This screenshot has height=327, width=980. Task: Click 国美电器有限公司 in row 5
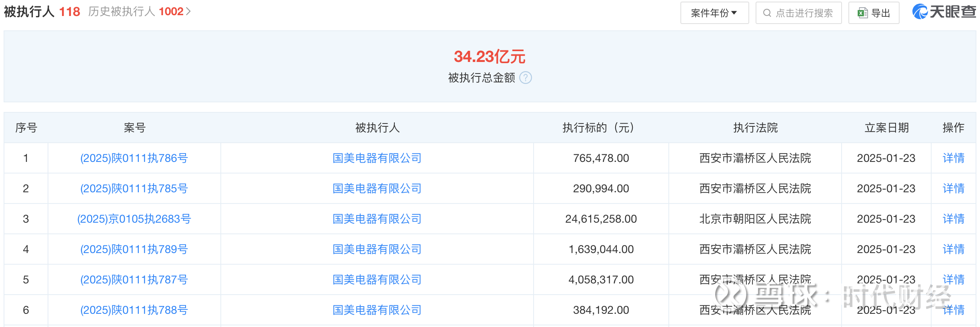click(x=377, y=280)
